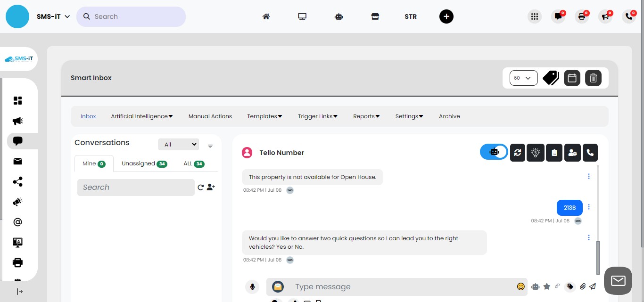Open the All conversations filter dropdown
Viewport: 644px width, 302px height.
point(179,145)
